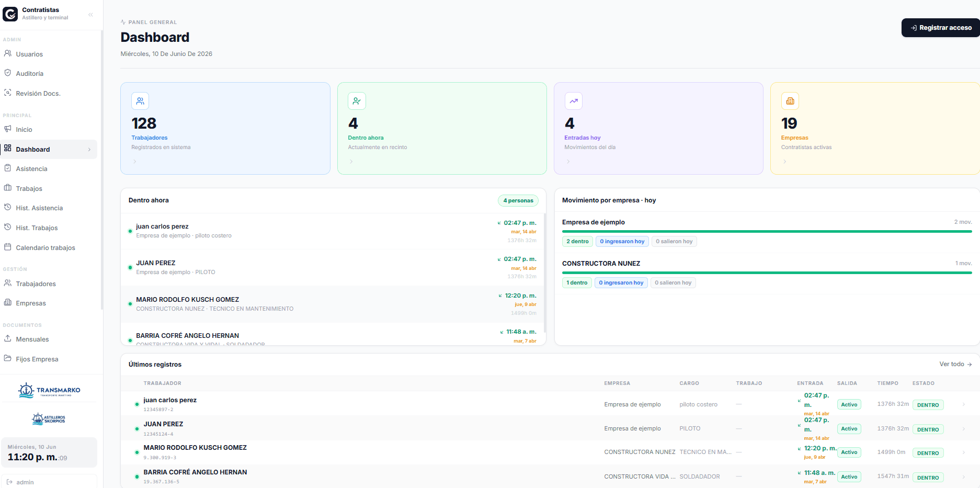Open the Entradas hoy card arrow
Viewport: 980px width, 488px height.
coord(568,162)
